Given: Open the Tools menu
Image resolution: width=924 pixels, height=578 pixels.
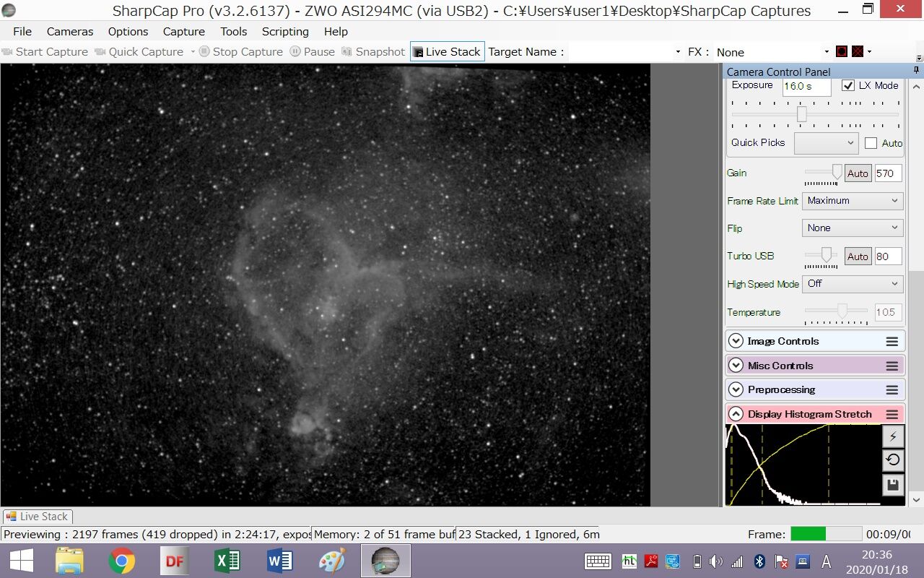Looking at the screenshot, I should pos(234,31).
